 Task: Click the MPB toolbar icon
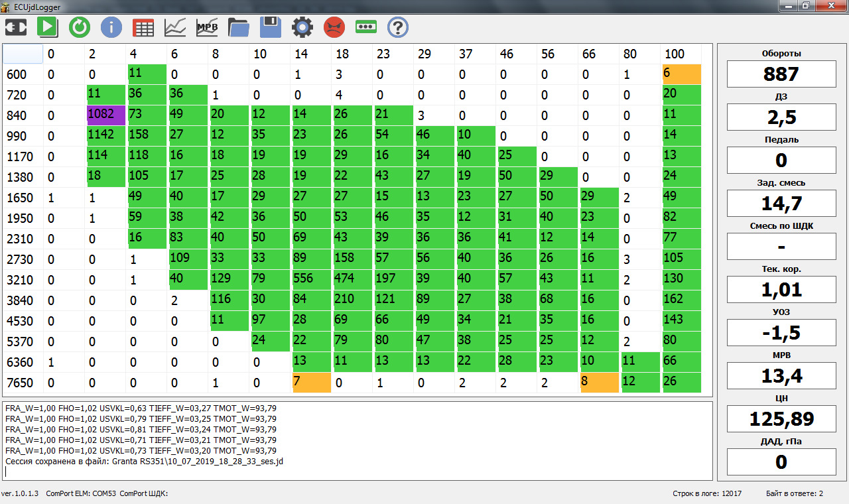(207, 27)
